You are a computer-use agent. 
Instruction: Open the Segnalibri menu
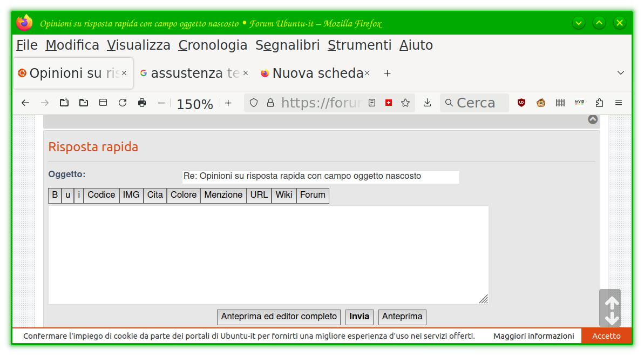[x=288, y=45]
